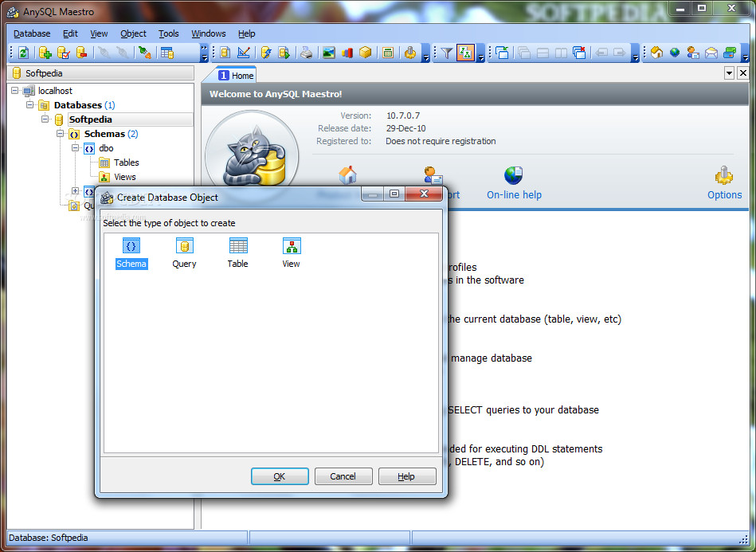Open the Database menu
Viewport: 756px width, 552px height.
pyautogui.click(x=32, y=33)
